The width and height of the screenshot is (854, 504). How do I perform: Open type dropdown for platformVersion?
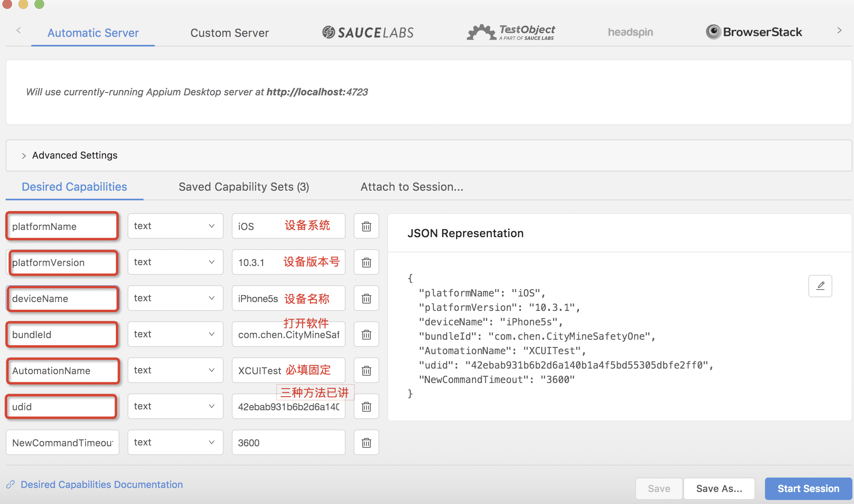tap(175, 262)
